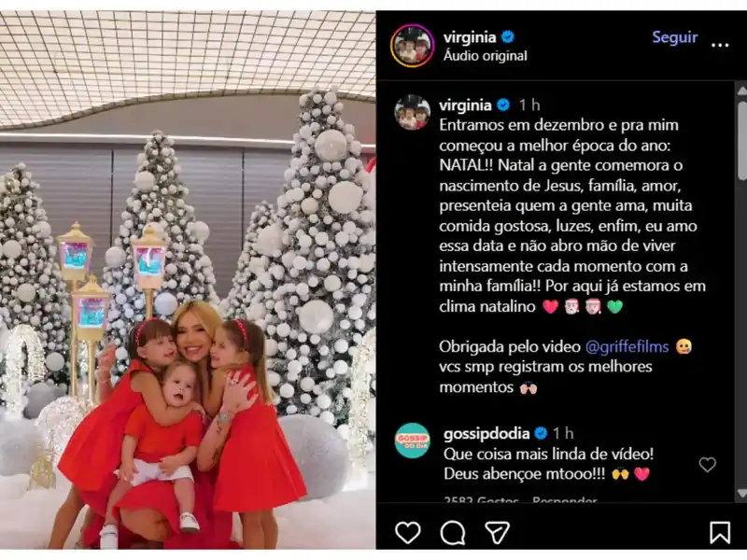The height and width of the screenshot is (560, 747).
Task: Click virginia's verified badge in header
Action: click(x=508, y=36)
